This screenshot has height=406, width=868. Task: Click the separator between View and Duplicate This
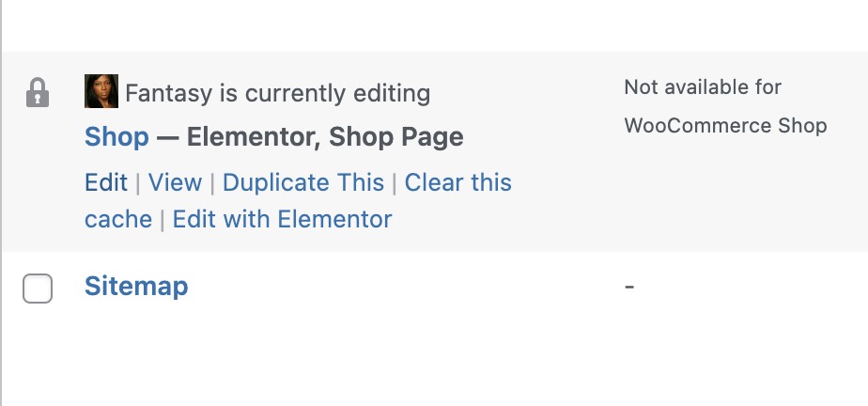[212, 182]
